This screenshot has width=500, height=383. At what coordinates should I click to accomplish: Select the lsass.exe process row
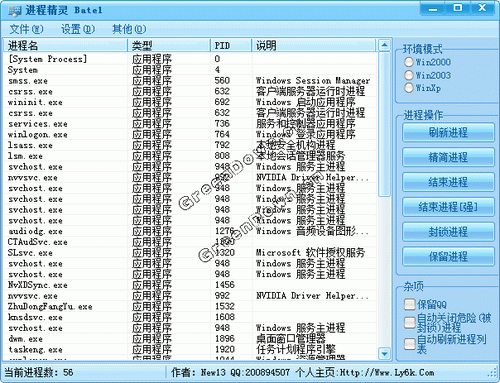190,145
